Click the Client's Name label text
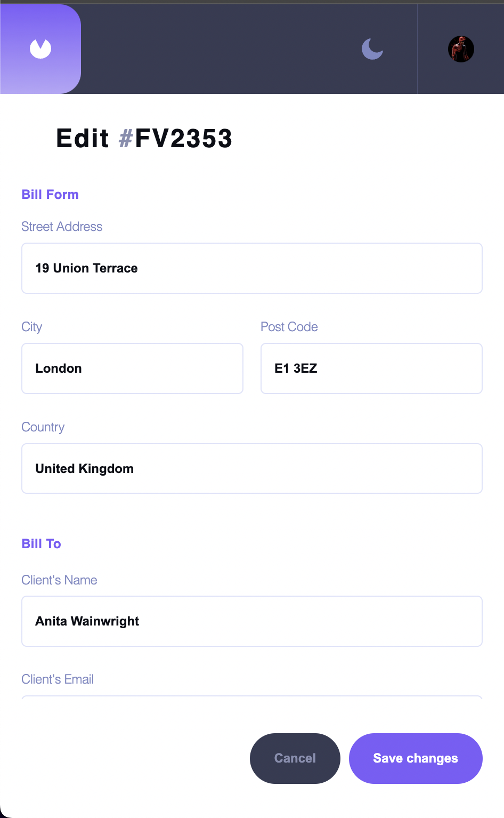Screen dimensions: 504x818 [59, 580]
